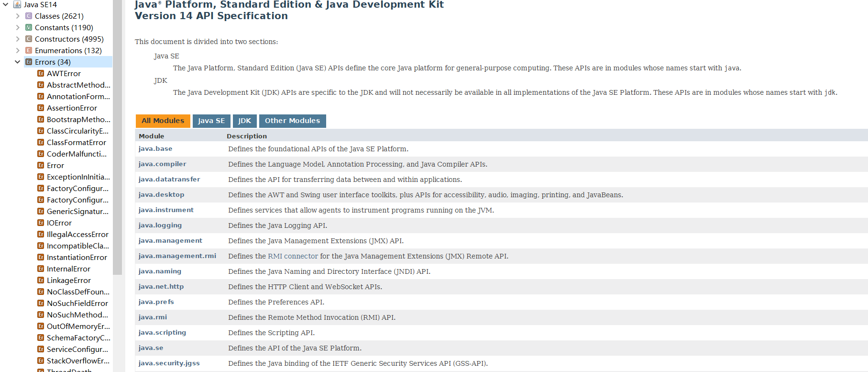Click the Constructors category icon
The image size is (868, 372).
point(29,39)
